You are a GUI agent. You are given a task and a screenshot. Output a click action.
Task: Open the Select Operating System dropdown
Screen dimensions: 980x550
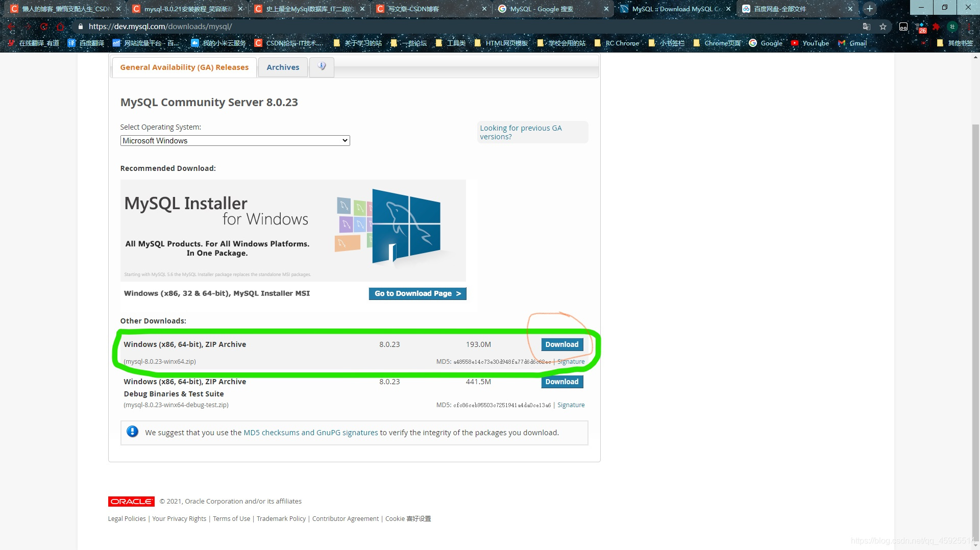235,140
